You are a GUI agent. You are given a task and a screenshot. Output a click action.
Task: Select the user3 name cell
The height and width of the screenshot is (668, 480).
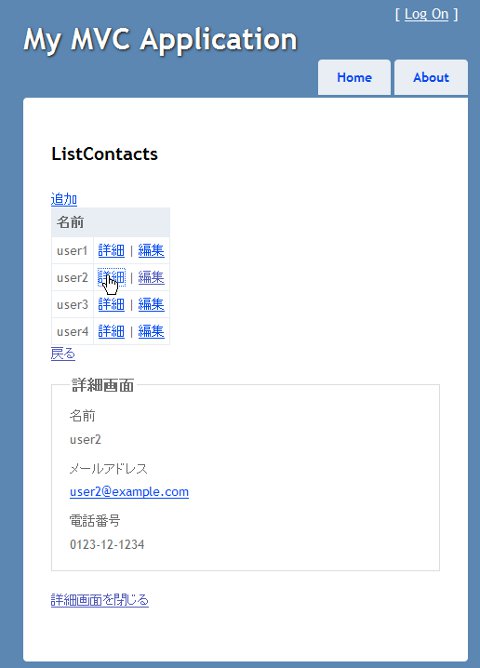(72, 305)
